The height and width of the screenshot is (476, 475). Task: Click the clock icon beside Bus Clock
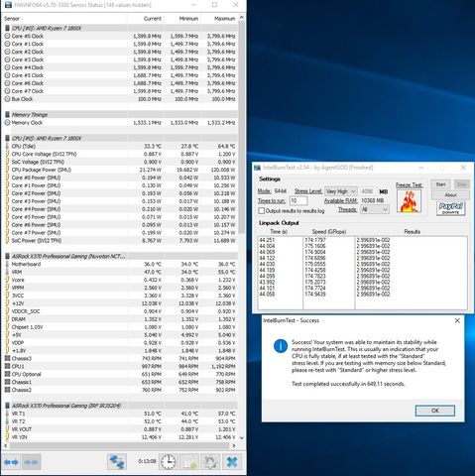pyautogui.click(x=7, y=99)
